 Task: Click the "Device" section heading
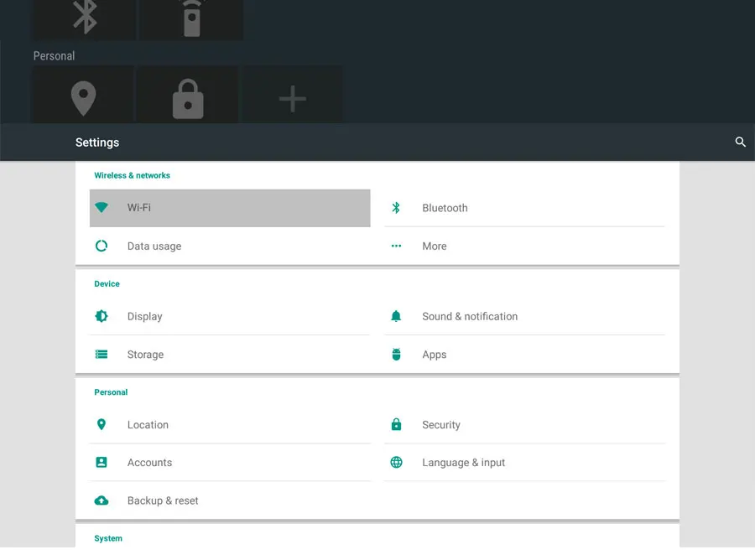coord(107,284)
